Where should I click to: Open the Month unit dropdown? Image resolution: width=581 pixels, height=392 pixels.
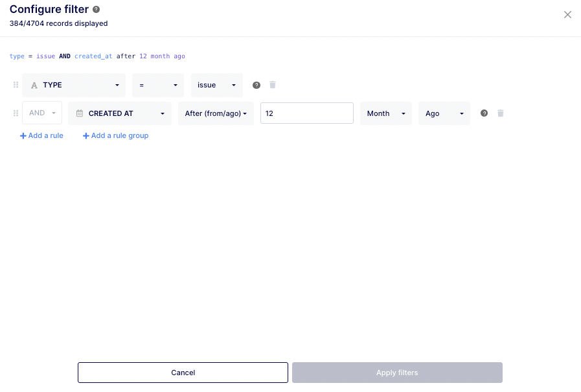[x=385, y=113]
